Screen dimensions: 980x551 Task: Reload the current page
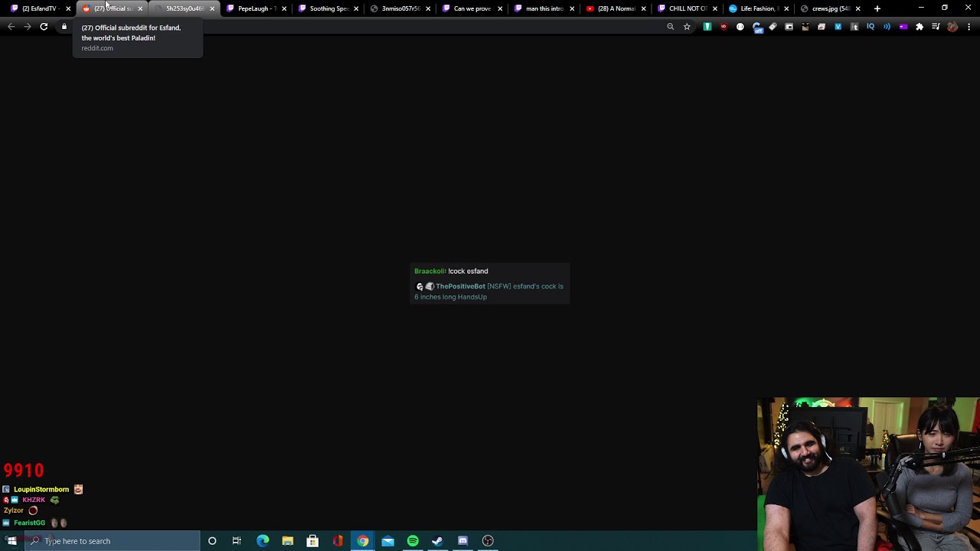(x=44, y=27)
